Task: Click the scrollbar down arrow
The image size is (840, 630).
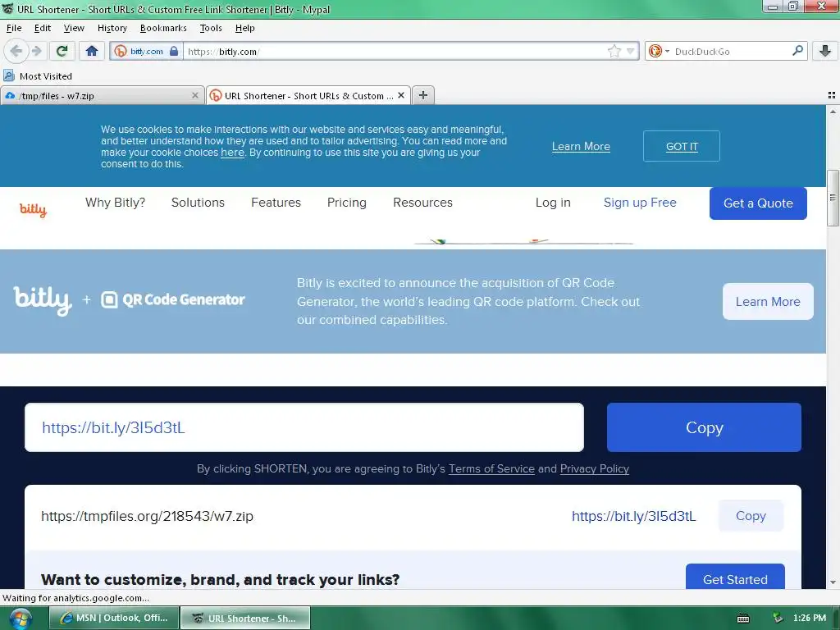Action: coord(833,582)
